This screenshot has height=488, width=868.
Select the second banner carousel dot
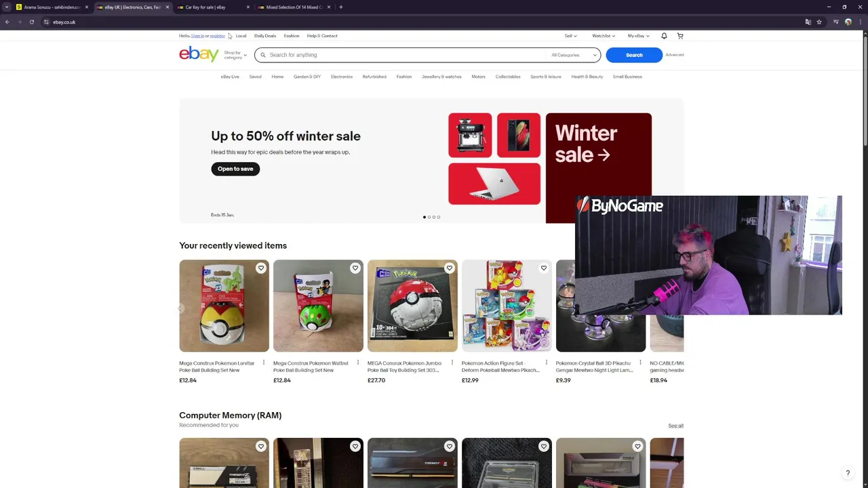[x=429, y=217]
